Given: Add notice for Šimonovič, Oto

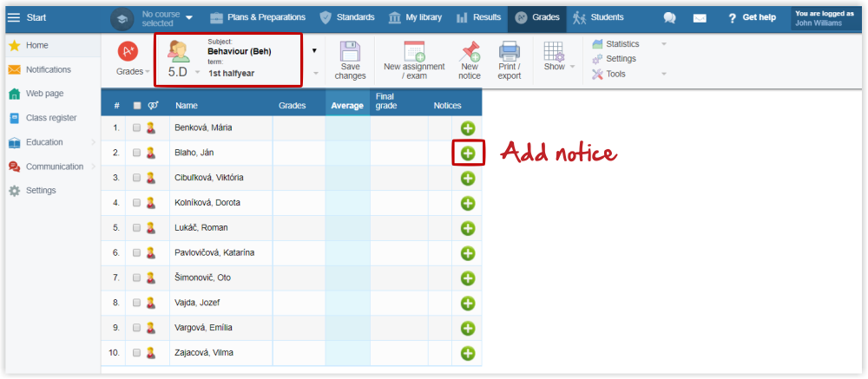Looking at the screenshot, I should (468, 278).
